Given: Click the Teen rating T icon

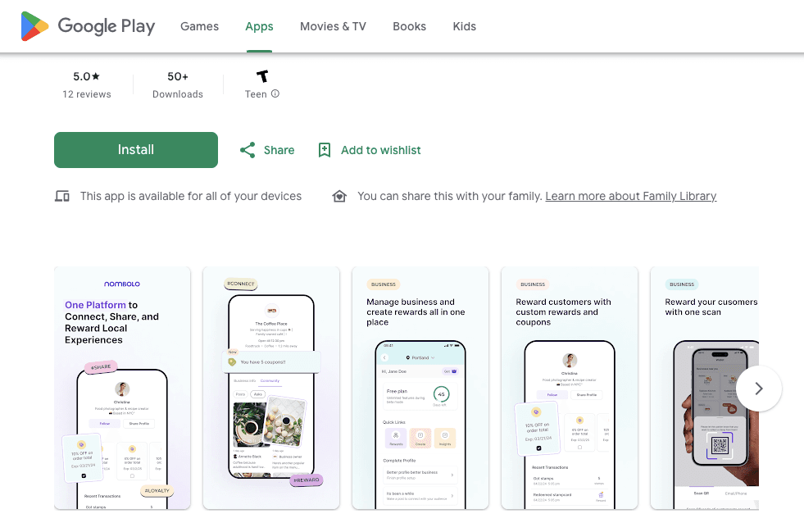Looking at the screenshot, I should pos(262,76).
